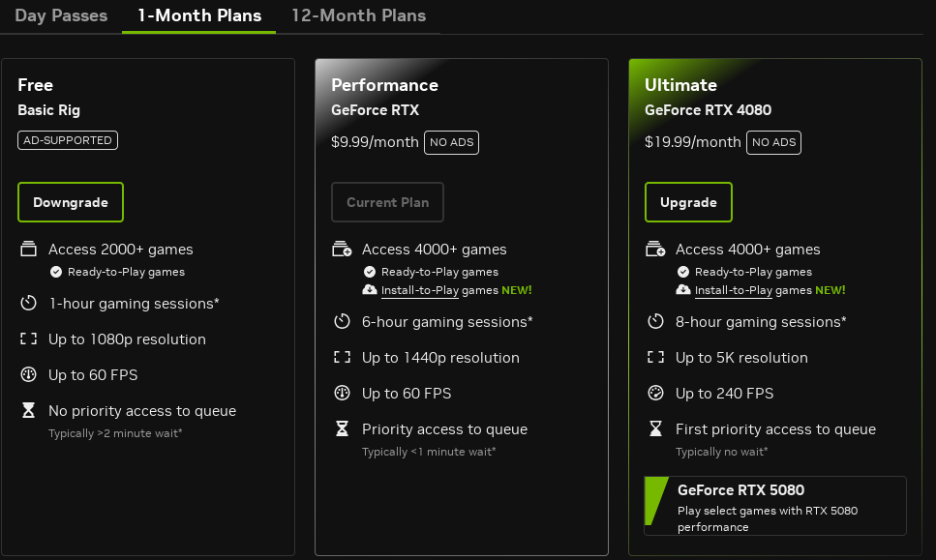
Task: Click the 1-hour session clock icon
Action: tap(28, 304)
